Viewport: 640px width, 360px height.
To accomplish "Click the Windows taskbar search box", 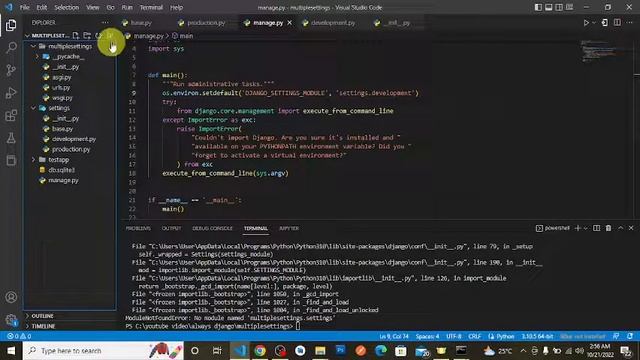I will pyautogui.click(x=103, y=351).
